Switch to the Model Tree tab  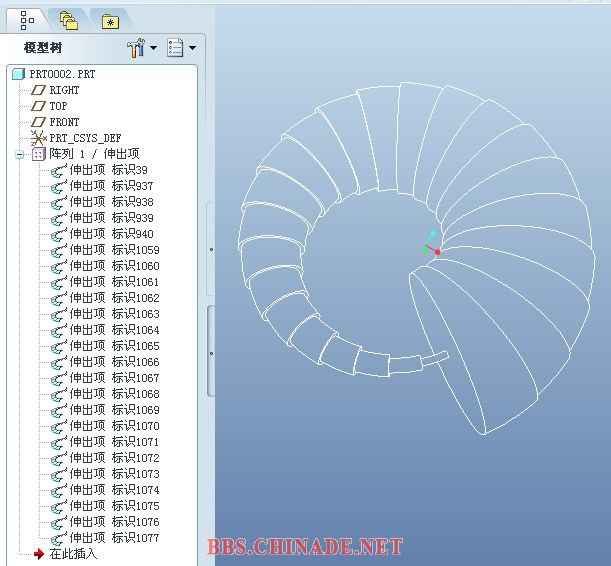pyautogui.click(x=27, y=19)
